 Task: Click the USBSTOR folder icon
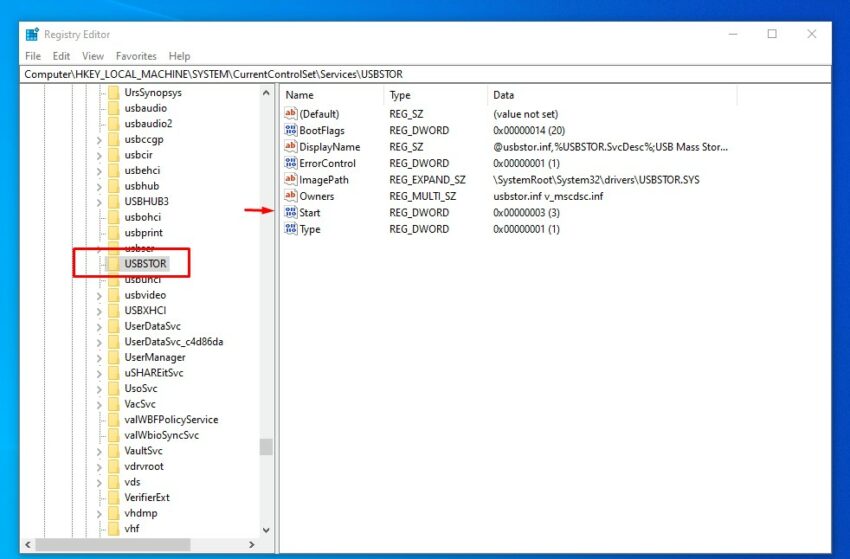point(113,264)
